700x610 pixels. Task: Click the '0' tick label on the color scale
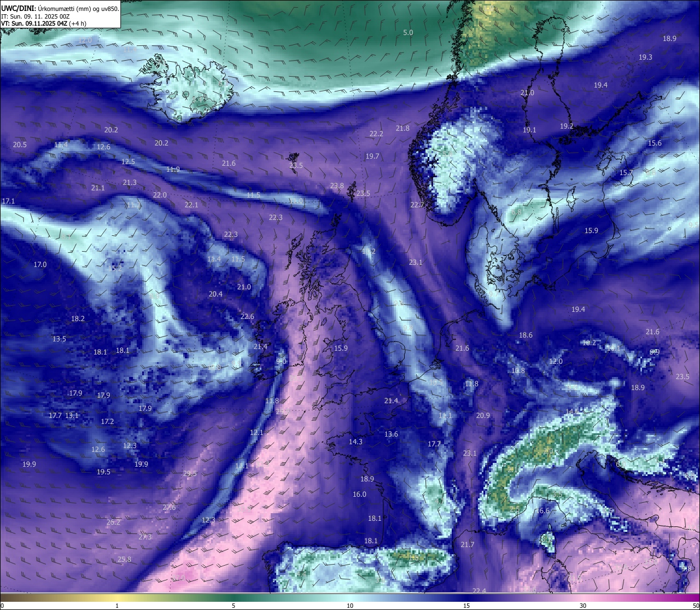pyautogui.click(x=2, y=606)
